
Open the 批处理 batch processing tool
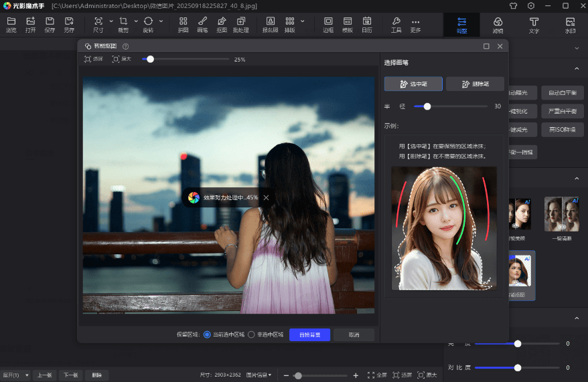tap(240, 25)
